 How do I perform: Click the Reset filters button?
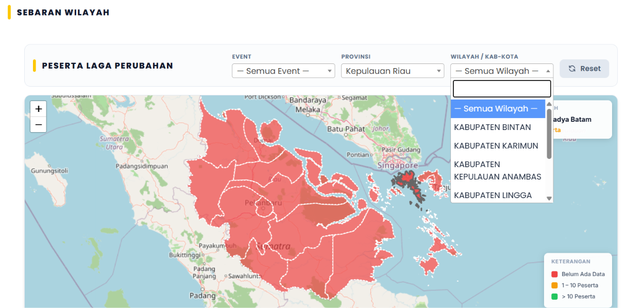coord(584,69)
